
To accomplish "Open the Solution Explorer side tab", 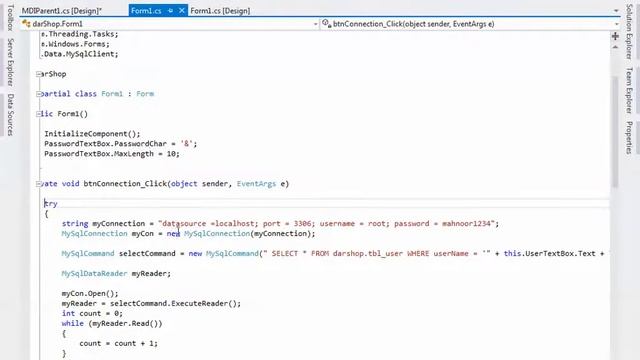I will (629, 31).
